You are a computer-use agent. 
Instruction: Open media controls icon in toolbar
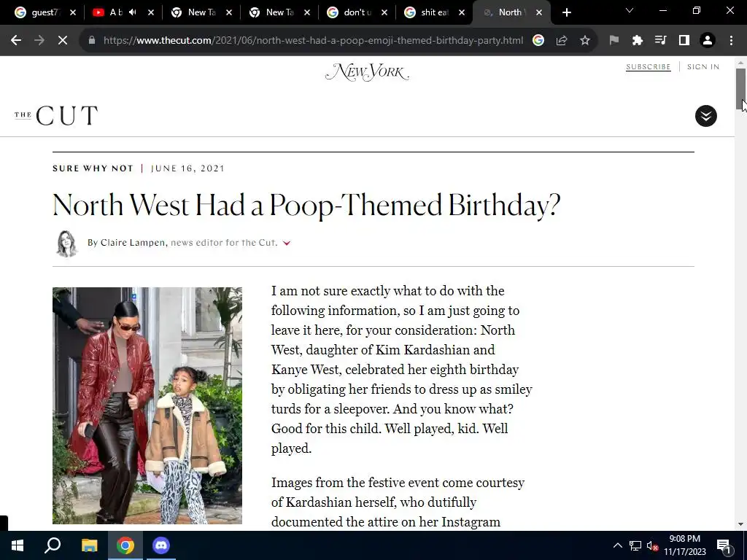pyautogui.click(x=660, y=41)
